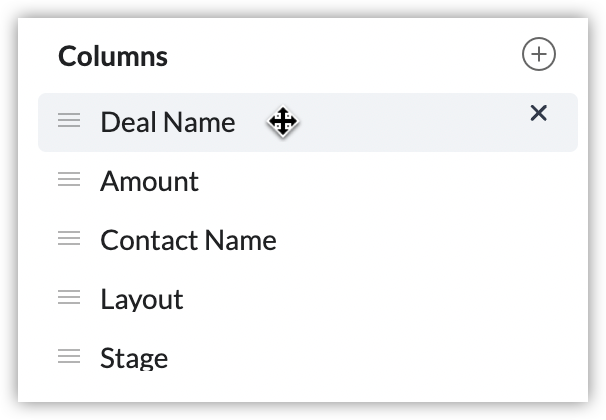This screenshot has height=420, width=606.
Task: Click the Stage column label
Action: click(x=134, y=357)
